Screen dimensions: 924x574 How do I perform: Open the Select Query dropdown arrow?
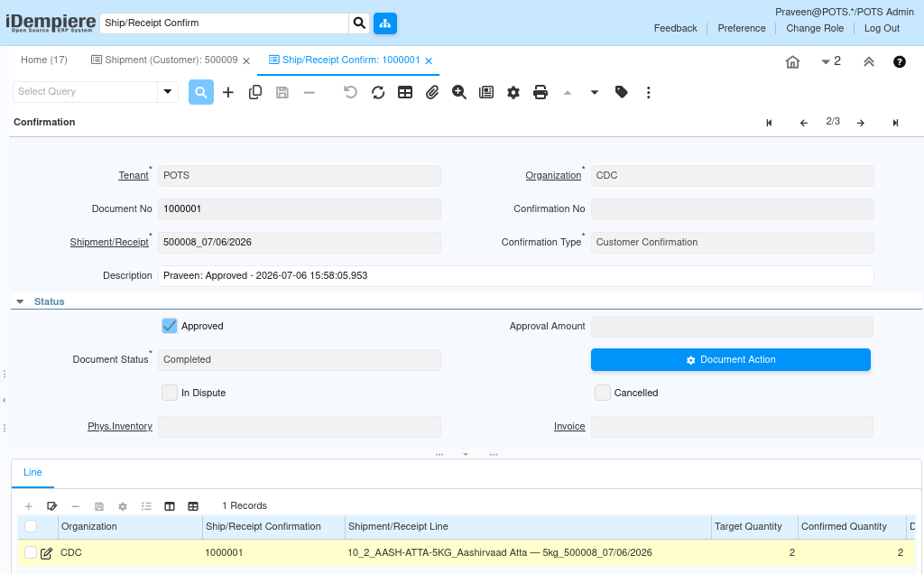(x=167, y=92)
